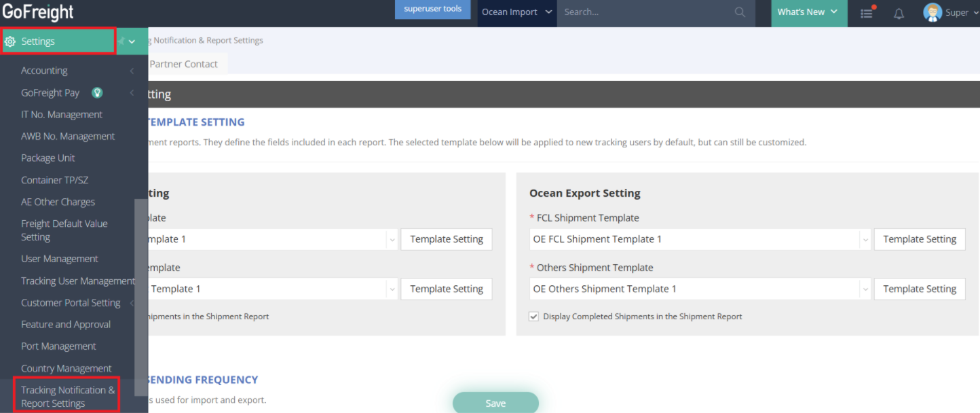Switch to the Partner Contact tab

pyautogui.click(x=183, y=64)
